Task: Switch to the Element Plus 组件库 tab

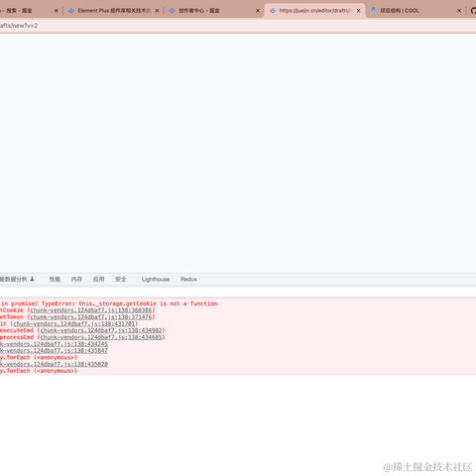Action: [x=114, y=11]
